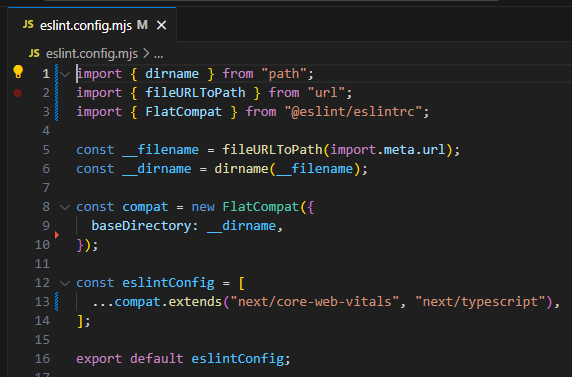Click the breadcrumb ellipsis after eslint.config.mjs

pos(158,54)
